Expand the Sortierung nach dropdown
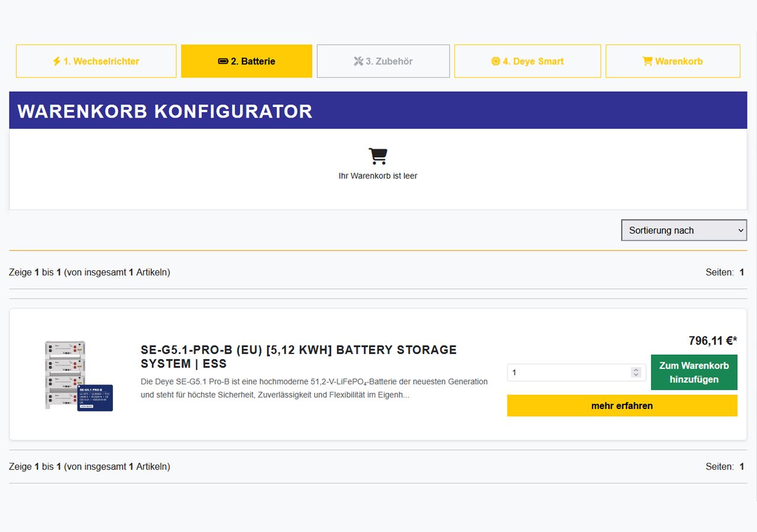This screenshot has width=757, height=532. click(684, 231)
